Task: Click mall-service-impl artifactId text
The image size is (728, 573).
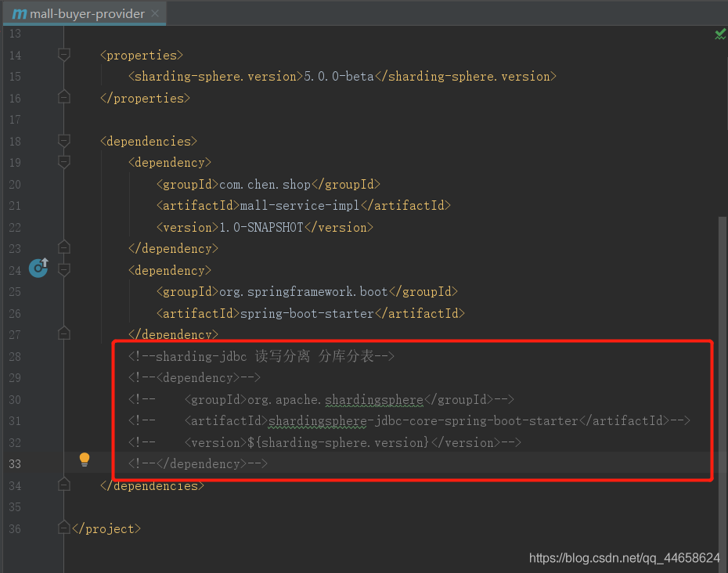Action: 300,205
